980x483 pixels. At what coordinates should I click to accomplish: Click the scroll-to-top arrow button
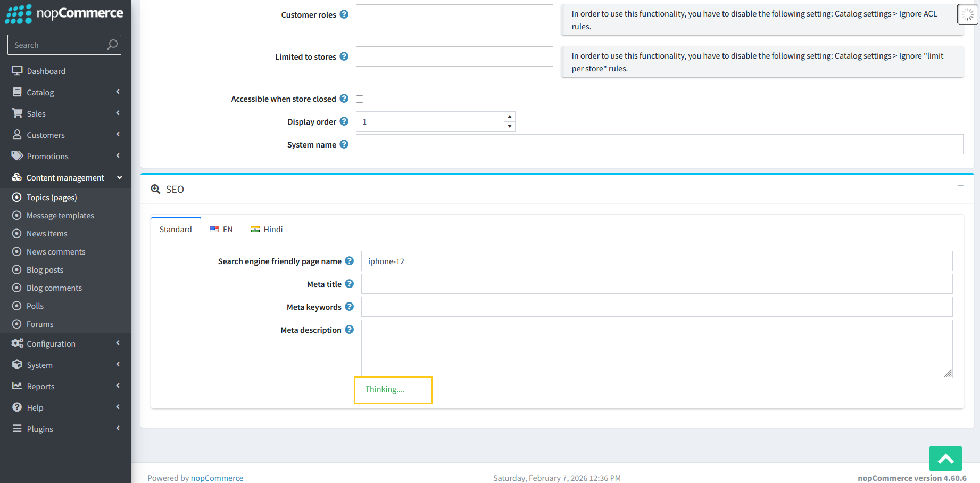point(945,459)
